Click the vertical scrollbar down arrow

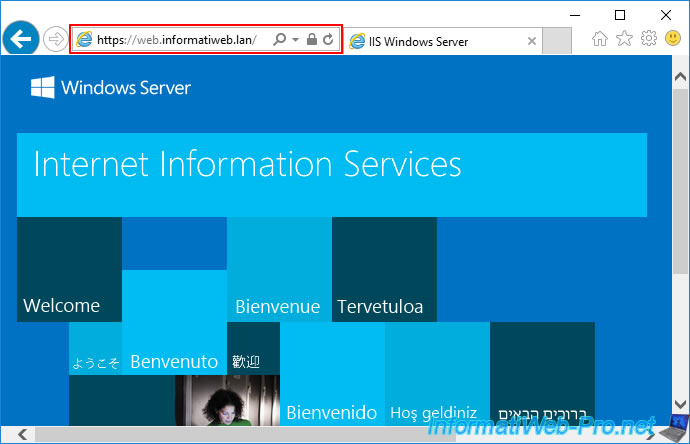point(680,404)
